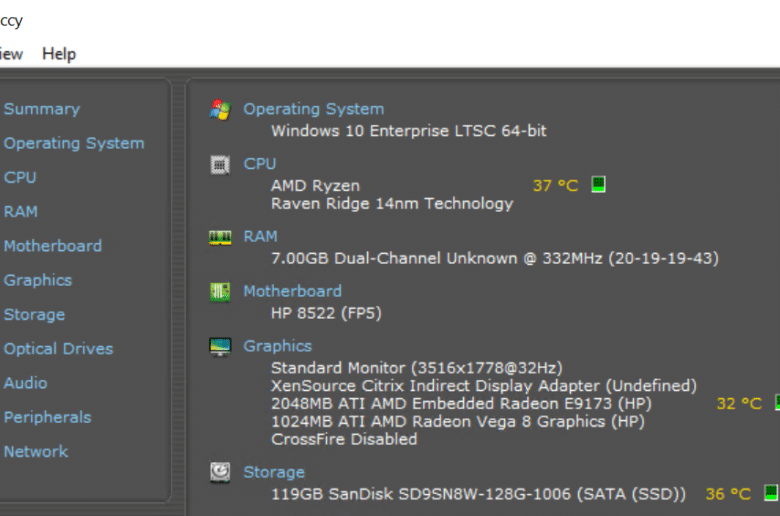Screen dimensions: 780x516
Task: Click the Storage heading link
Action: pyautogui.click(x=274, y=472)
